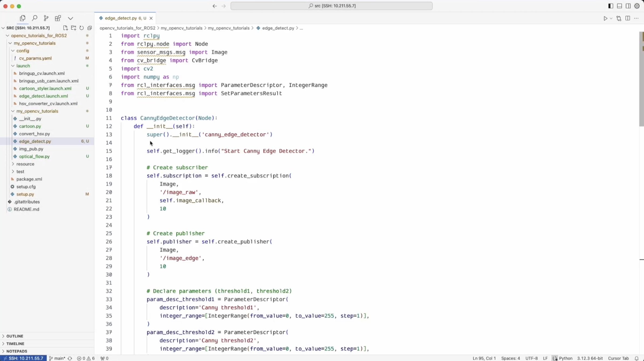Toggle the primary side bar
Viewport: 644px width, 361px height.
click(x=611, y=6)
